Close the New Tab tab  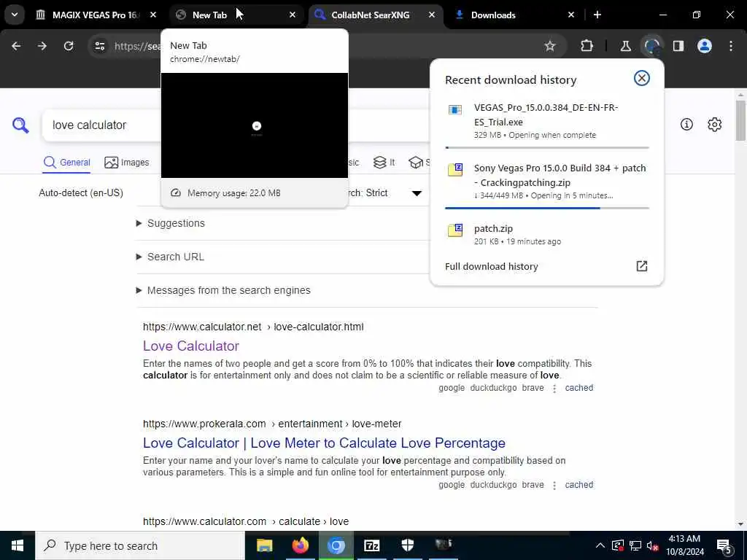pyautogui.click(x=293, y=15)
